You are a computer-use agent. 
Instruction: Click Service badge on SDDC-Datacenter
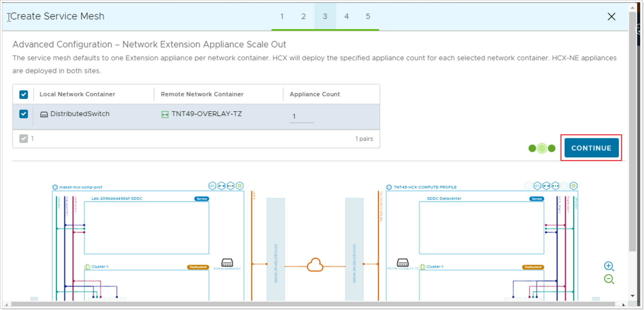(537, 199)
